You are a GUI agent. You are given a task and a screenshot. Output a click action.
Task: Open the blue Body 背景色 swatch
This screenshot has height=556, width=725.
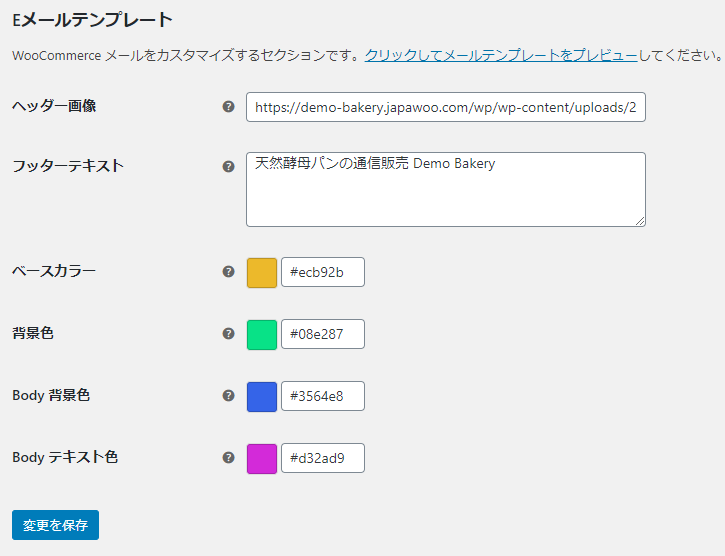pyautogui.click(x=262, y=397)
